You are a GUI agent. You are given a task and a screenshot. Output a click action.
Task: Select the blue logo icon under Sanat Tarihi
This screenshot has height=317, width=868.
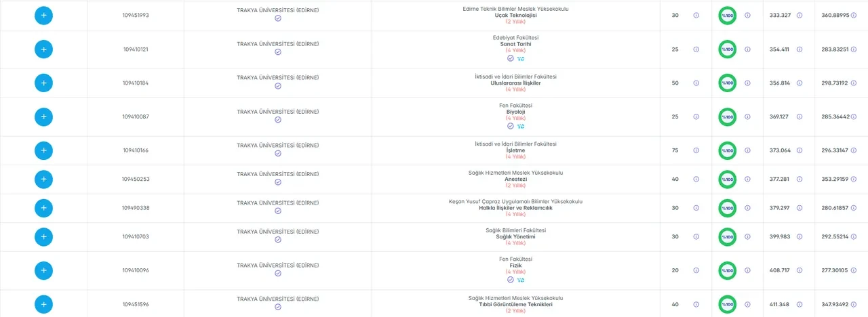point(521,59)
